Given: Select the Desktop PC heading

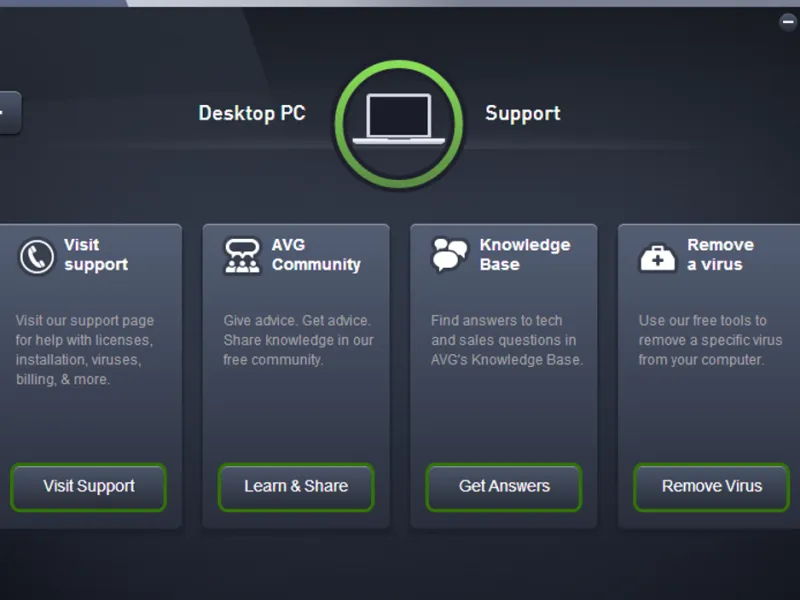Looking at the screenshot, I should pyautogui.click(x=252, y=113).
